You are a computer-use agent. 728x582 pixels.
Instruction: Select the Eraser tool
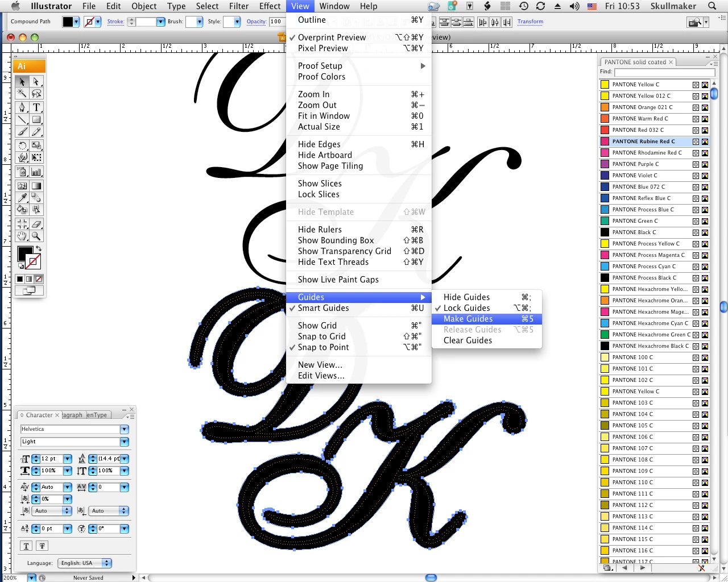36,224
